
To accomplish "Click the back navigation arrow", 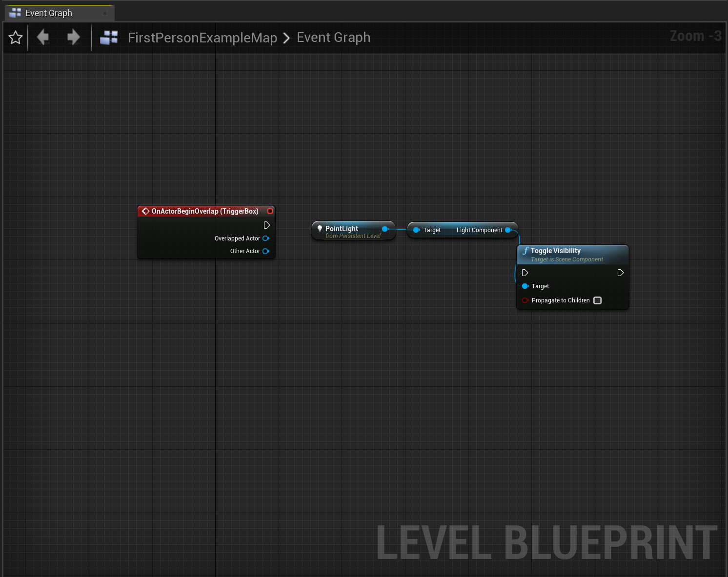I will 43,37.
